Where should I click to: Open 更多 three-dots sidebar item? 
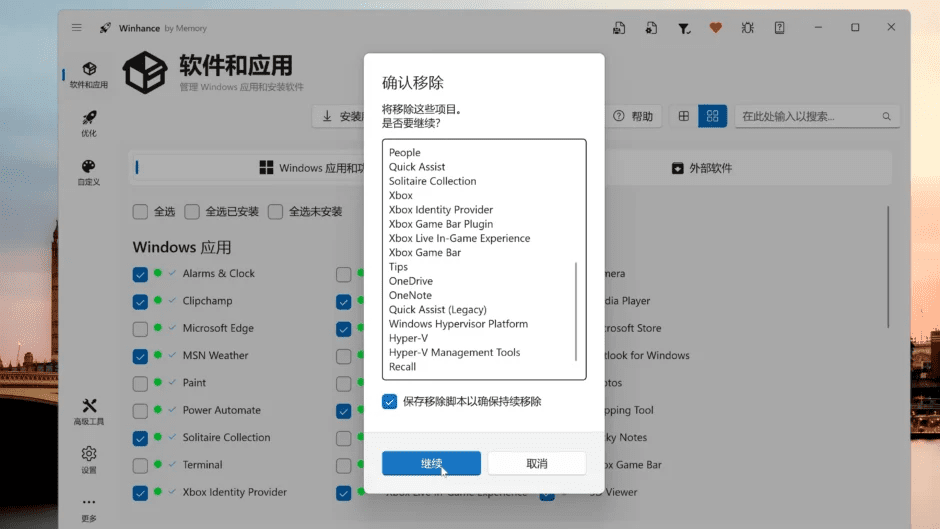click(89, 509)
